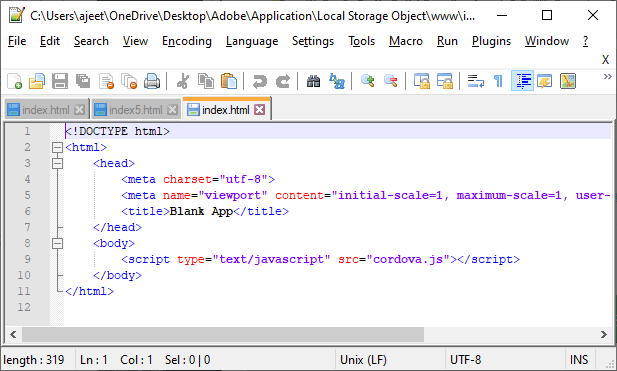This screenshot has width=617, height=371.
Task: Click the Blank App title text
Action: click(201, 211)
